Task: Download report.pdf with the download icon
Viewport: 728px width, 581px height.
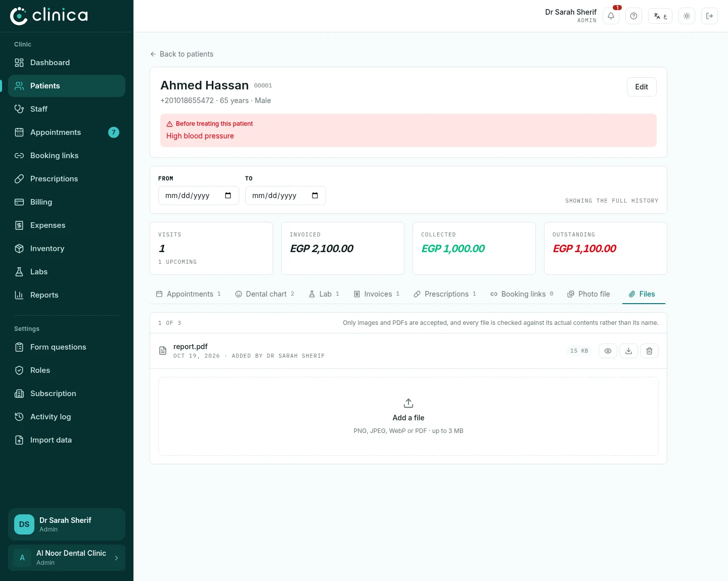Action: 628,351
